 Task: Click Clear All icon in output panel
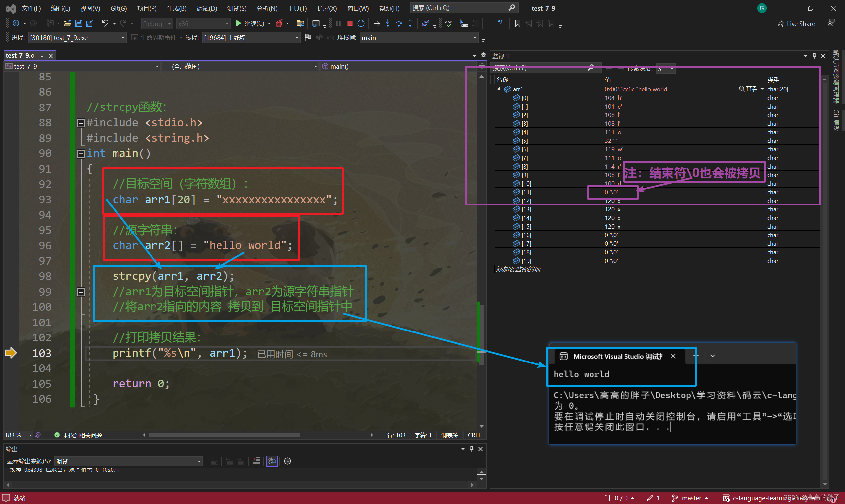(x=256, y=461)
